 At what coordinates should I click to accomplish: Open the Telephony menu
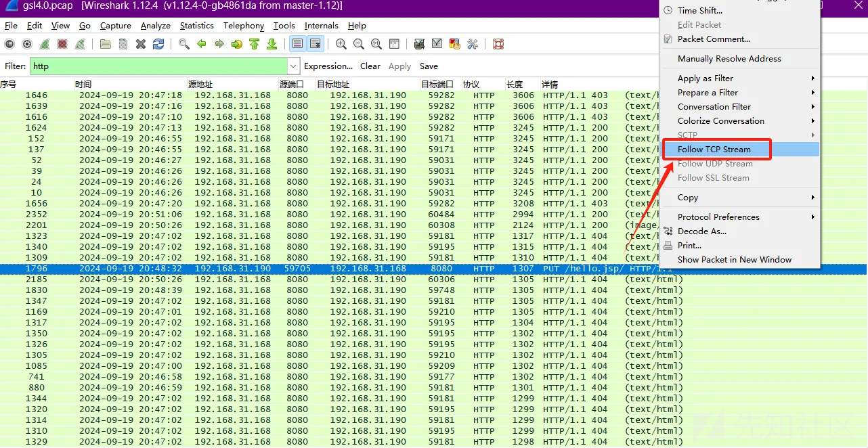click(244, 26)
